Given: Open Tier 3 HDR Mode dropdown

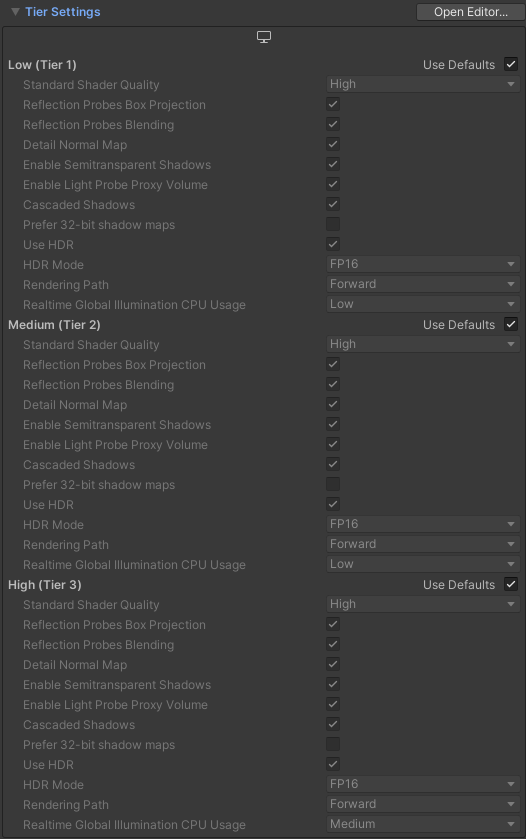Looking at the screenshot, I should coord(423,784).
